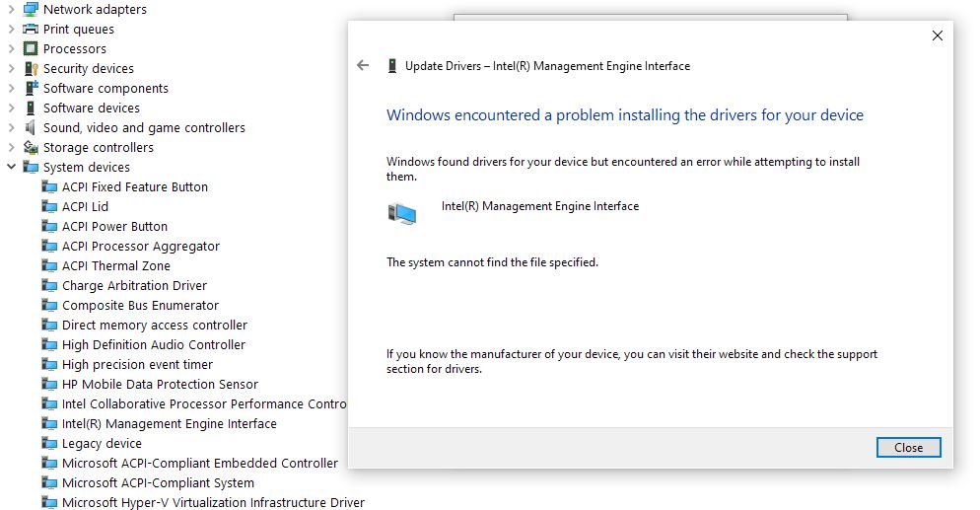Close the Update Drivers dialog with X
The height and width of the screenshot is (510, 980).
tap(938, 36)
